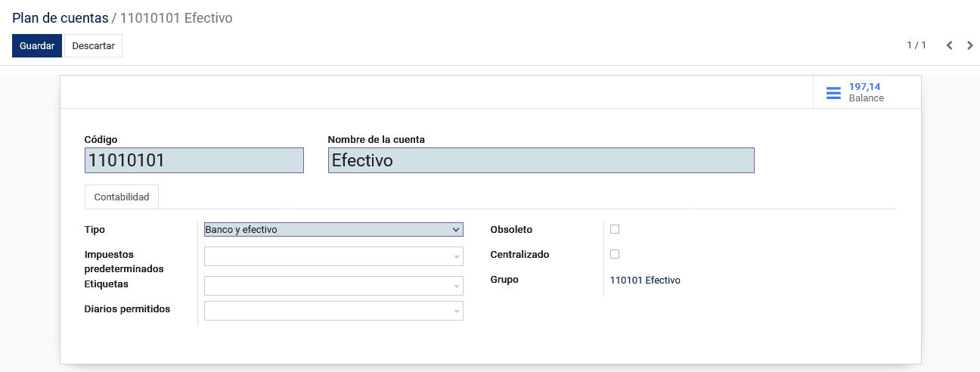Go to the previous record arrow

tap(950, 45)
